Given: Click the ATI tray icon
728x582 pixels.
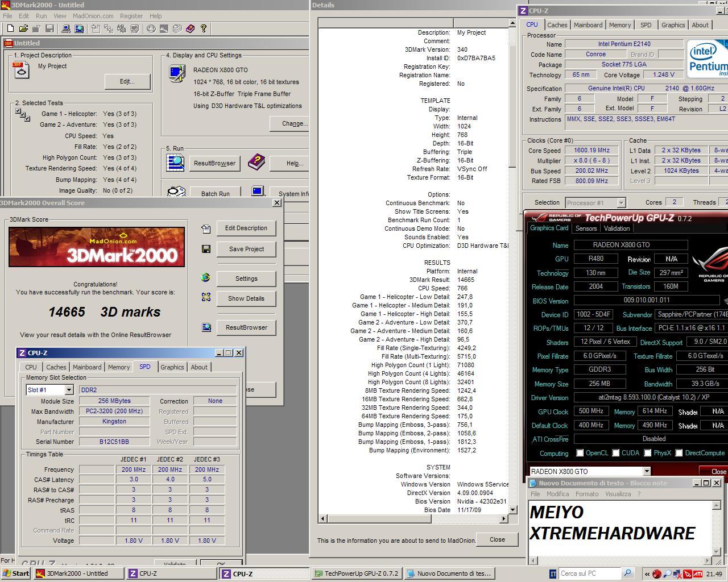Looking at the screenshot, I should click(698, 573).
